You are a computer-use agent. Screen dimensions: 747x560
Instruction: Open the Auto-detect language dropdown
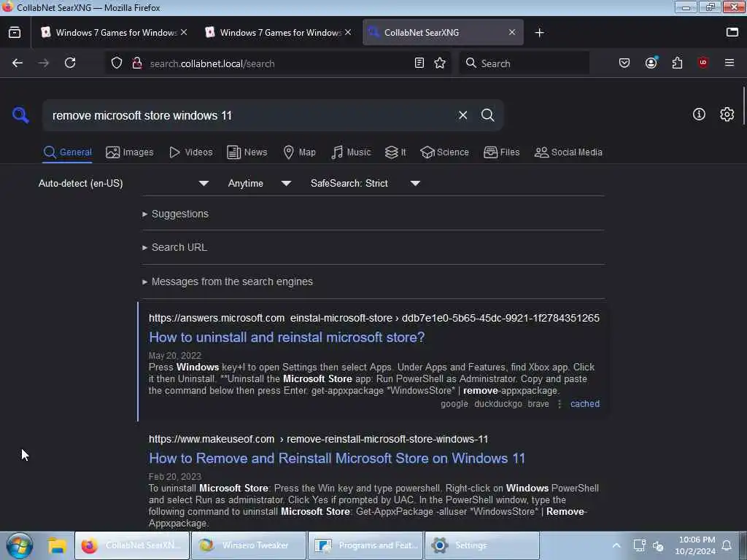[x=123, y=183]
